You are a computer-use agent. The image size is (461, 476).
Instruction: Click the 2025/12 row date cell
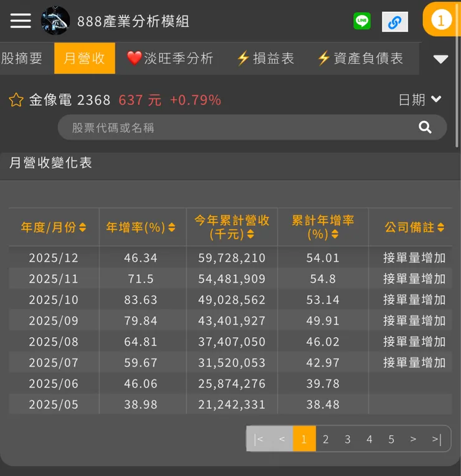[54, 258]
